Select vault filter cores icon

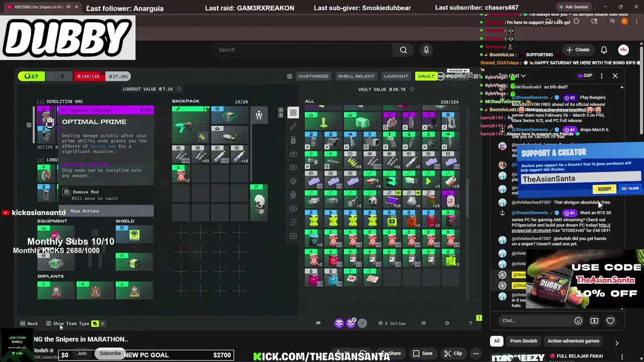293,209
